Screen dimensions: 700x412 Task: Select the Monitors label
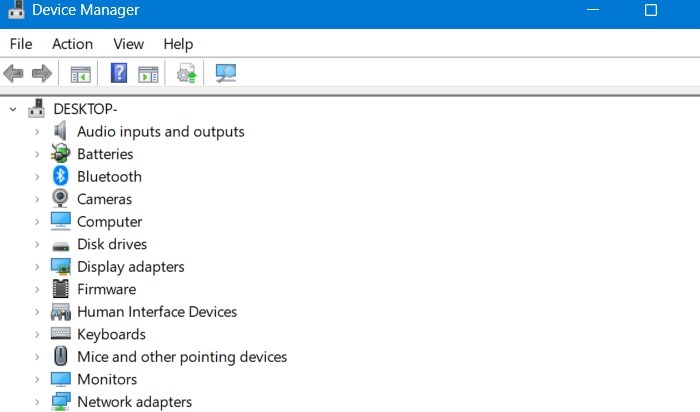107,379
